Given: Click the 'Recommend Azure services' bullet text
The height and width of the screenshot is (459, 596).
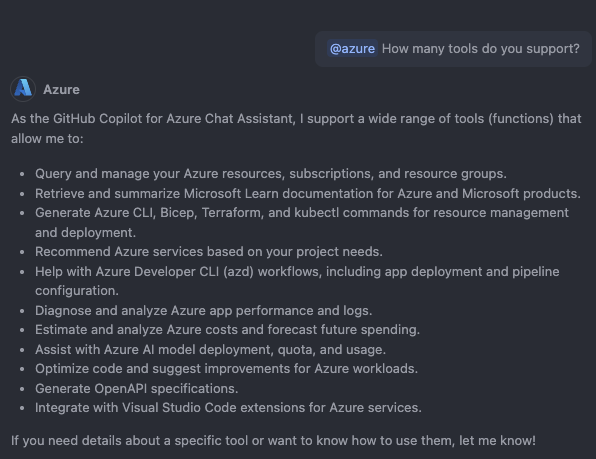Looking at the screenshot, I should pos(209,252).
